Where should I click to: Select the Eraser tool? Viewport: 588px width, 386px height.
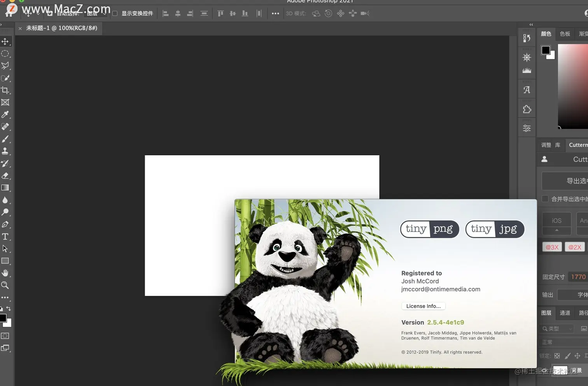5,175
